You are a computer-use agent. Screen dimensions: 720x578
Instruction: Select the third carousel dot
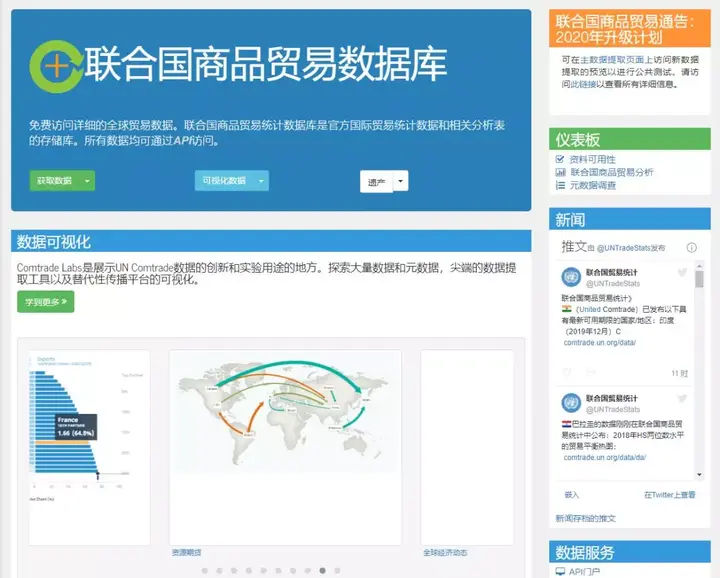coord(234,571)
